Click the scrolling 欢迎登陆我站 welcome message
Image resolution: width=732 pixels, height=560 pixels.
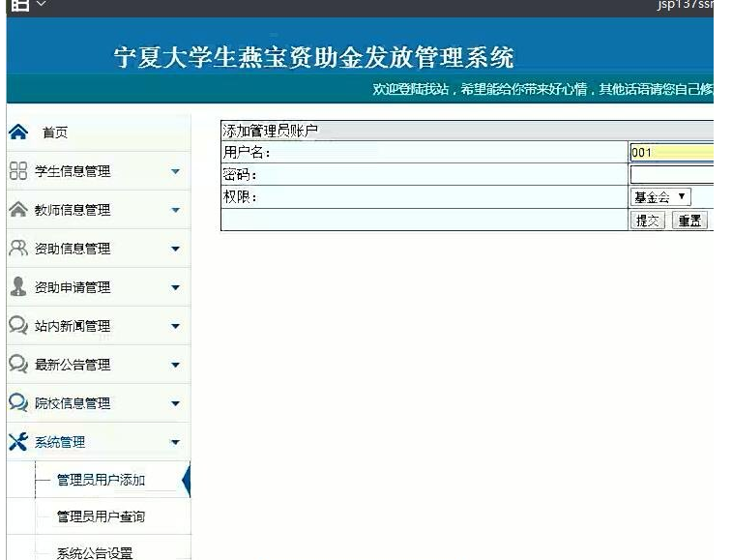coord(542,89)
